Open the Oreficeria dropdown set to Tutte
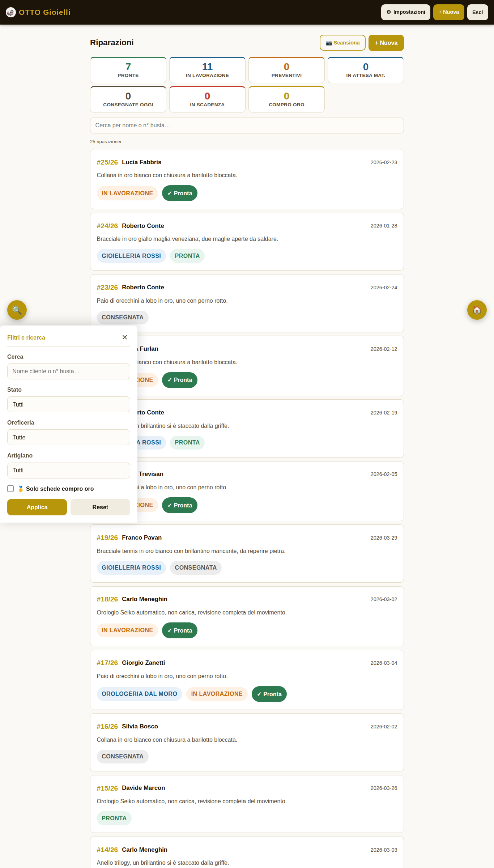The width and height of the screenshot is (494, 868). [68, 437]
